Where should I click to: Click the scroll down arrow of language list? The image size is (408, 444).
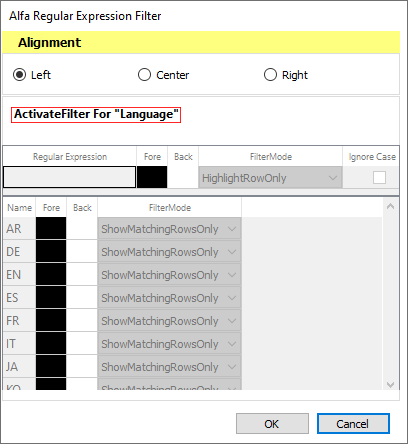tap(390, 384)
